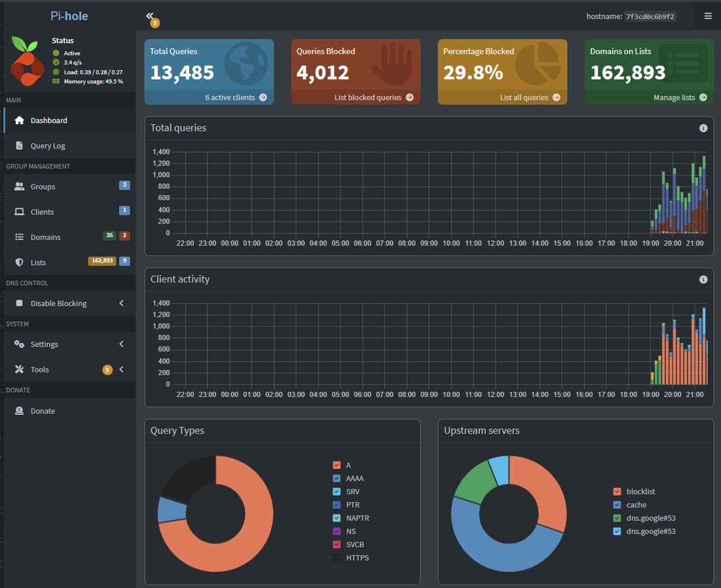Click the Total queries info icon
The height and width of the screenshot is (588, 721).
(703, 128)
